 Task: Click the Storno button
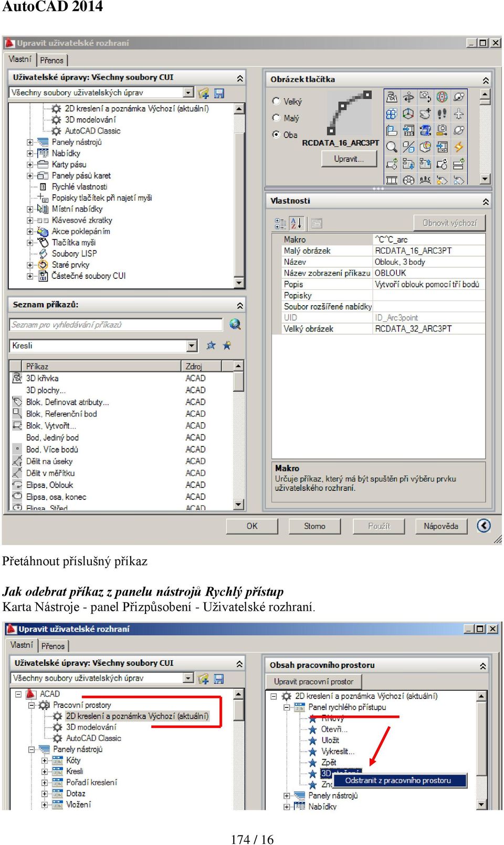(314, 526)
